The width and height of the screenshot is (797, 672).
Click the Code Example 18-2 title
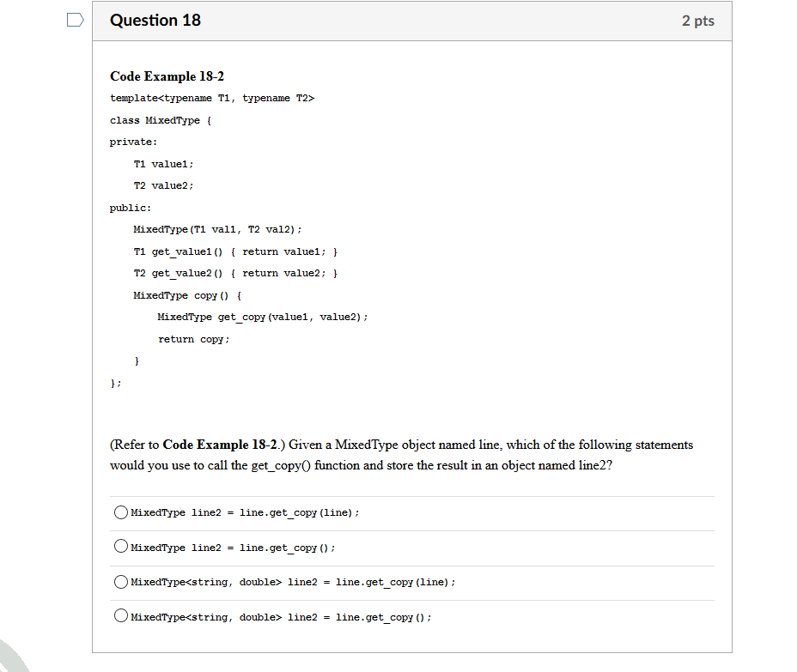pos(167,76)
